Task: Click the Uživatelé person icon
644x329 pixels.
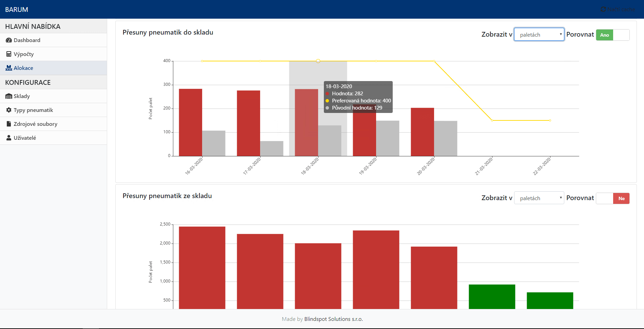Action: click(9, 138)
